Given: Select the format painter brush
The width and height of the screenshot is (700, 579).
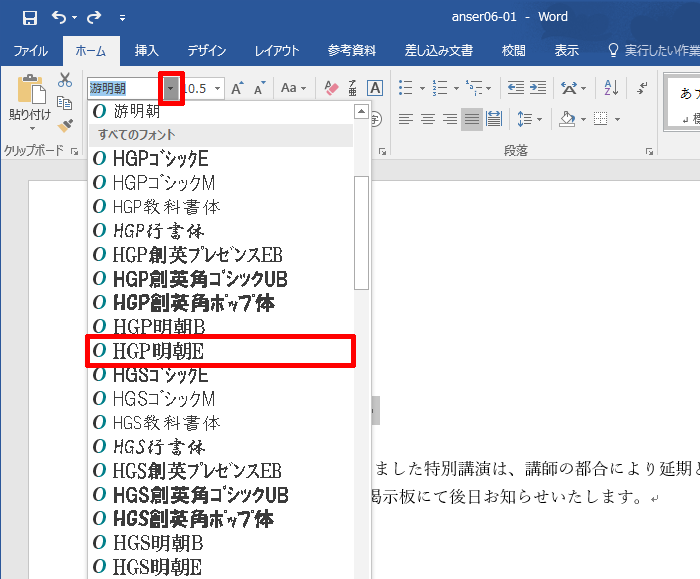Looking at the screenshot, I should point(65,125).
